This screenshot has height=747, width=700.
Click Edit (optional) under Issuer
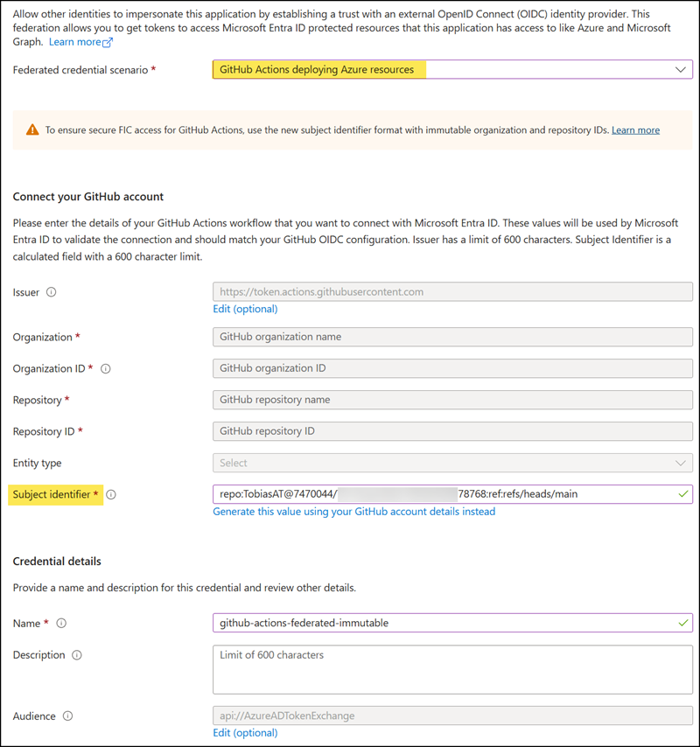pyautogui.click(x=245, y=309)
